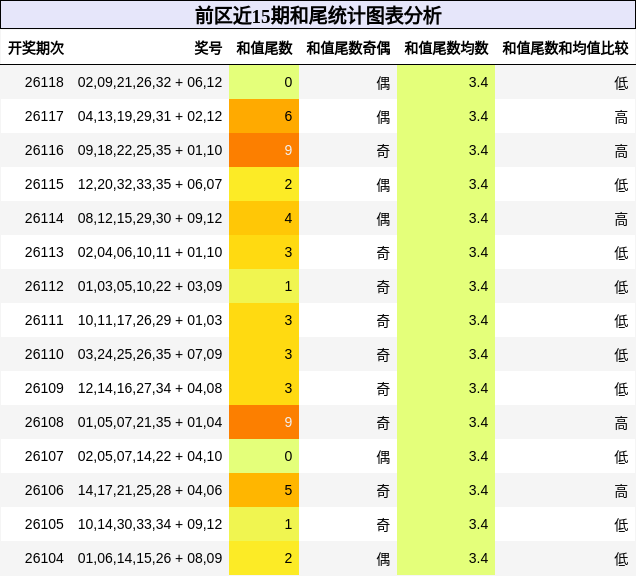This screenshot has width=636, height=576.
Task: Click 偶 parity cell in row 26118
Action: tap(348, 82)
